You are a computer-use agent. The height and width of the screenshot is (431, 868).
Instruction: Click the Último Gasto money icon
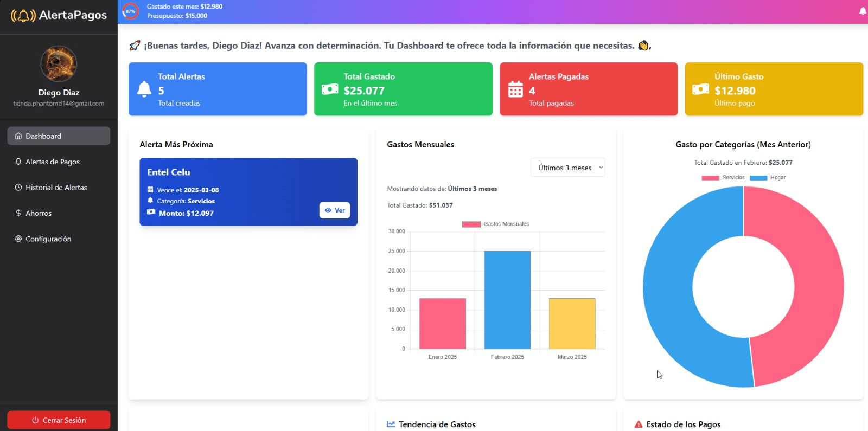[x=700, y=89]
